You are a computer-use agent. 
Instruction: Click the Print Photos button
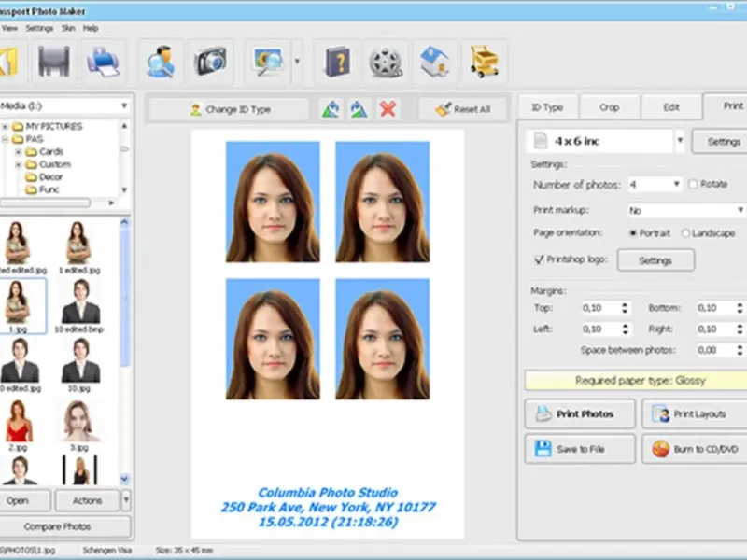coord(580,413)
